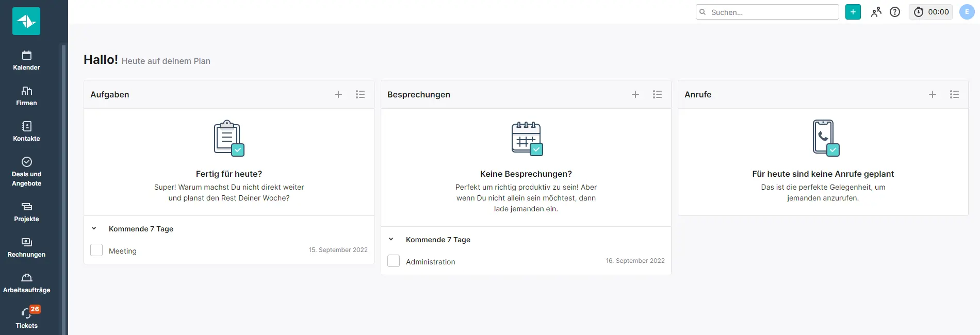This screenshot has height=335, width=980.
Task: Open Besprechungen list view icon
Action: tap(657, 94)
